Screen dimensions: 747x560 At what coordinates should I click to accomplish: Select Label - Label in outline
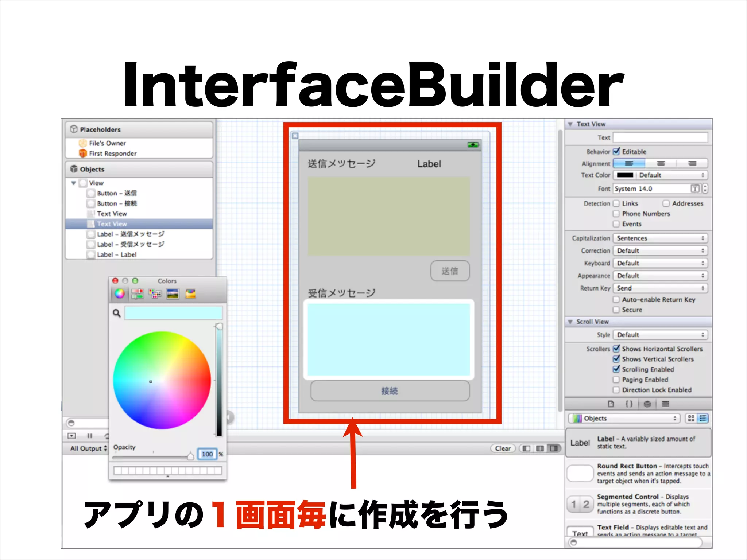(116, 254)
